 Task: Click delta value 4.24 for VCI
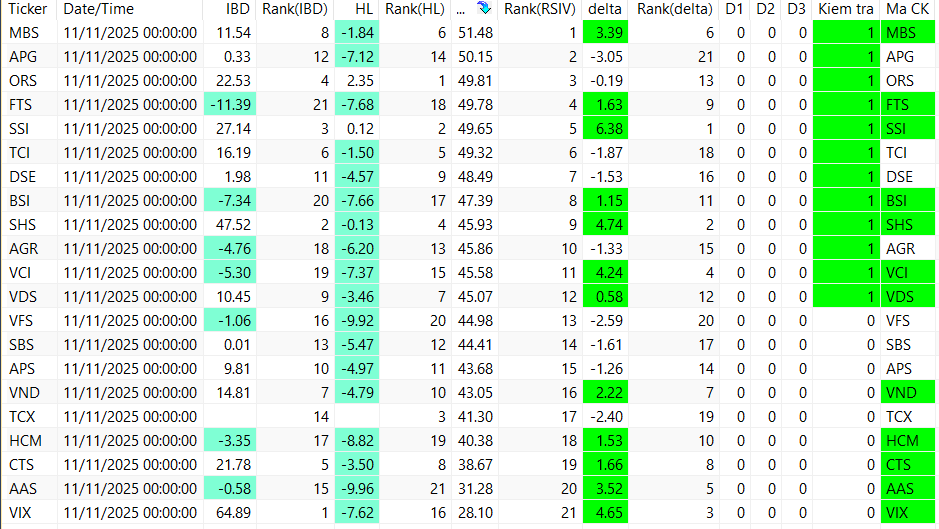click(x=605, y=273)
